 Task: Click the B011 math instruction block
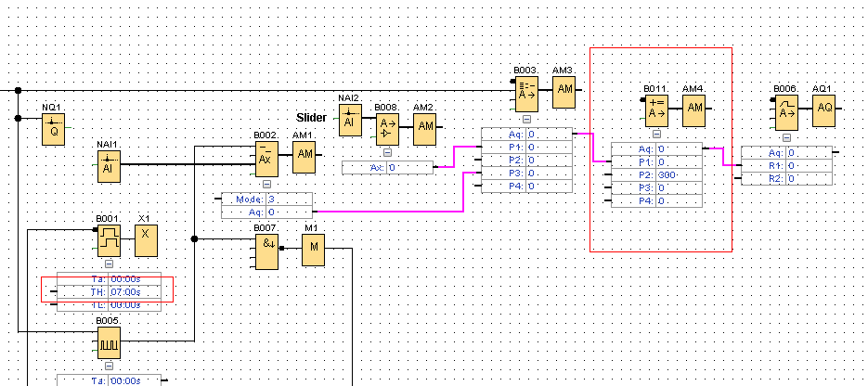click(x=656, y=110)
